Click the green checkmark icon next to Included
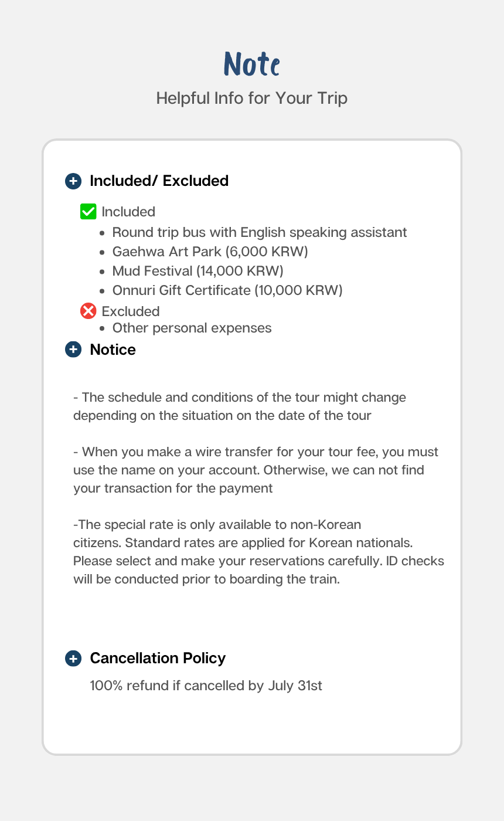504x821 pixels. coord(88,212)
